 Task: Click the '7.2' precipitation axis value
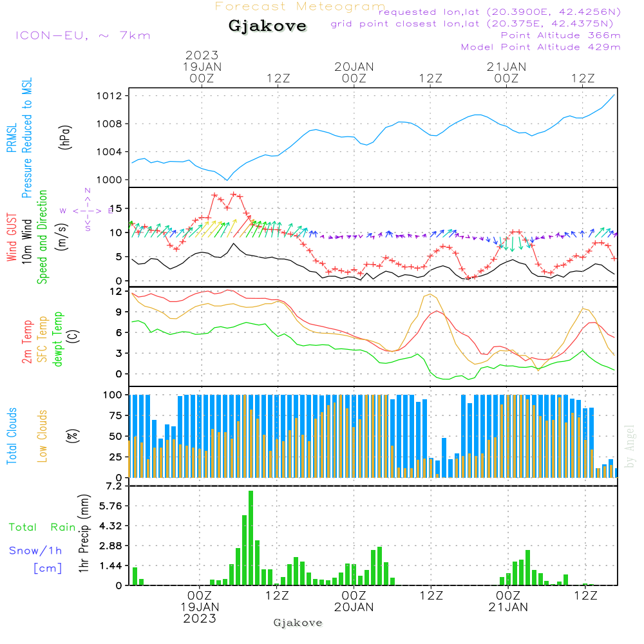(x=113, y=486)
